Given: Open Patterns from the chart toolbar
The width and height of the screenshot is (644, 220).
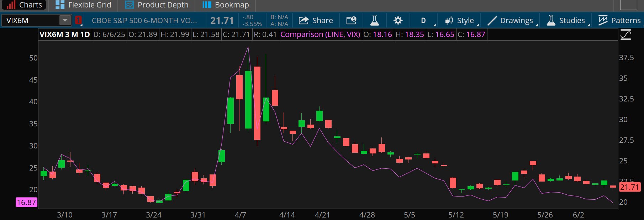Looking at the screenshot, I should [x=619, y=20].
